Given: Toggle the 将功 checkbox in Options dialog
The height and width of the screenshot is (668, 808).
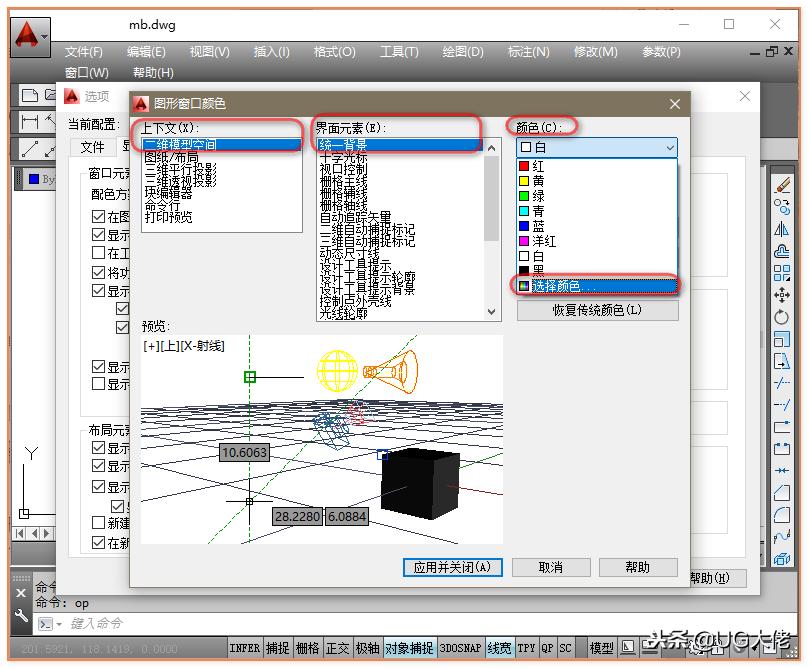Looking at the screenshot, I should (98, 272).
